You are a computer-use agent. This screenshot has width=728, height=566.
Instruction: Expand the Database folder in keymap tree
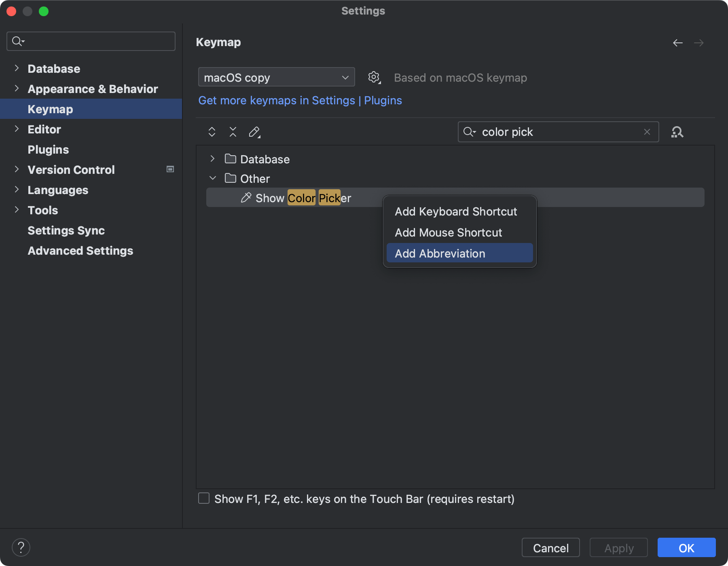point(212,159)
